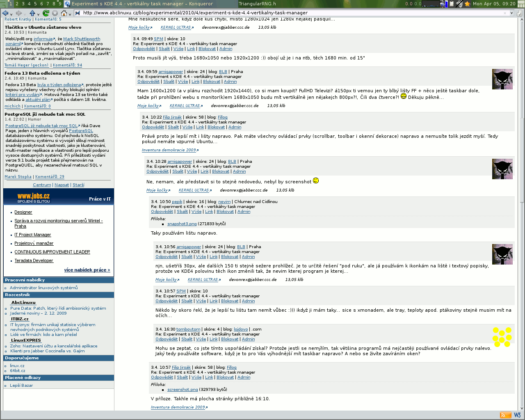Open the Mark Shuttleworth link
The image size is (525, 420).
click(x=82, y=39)
